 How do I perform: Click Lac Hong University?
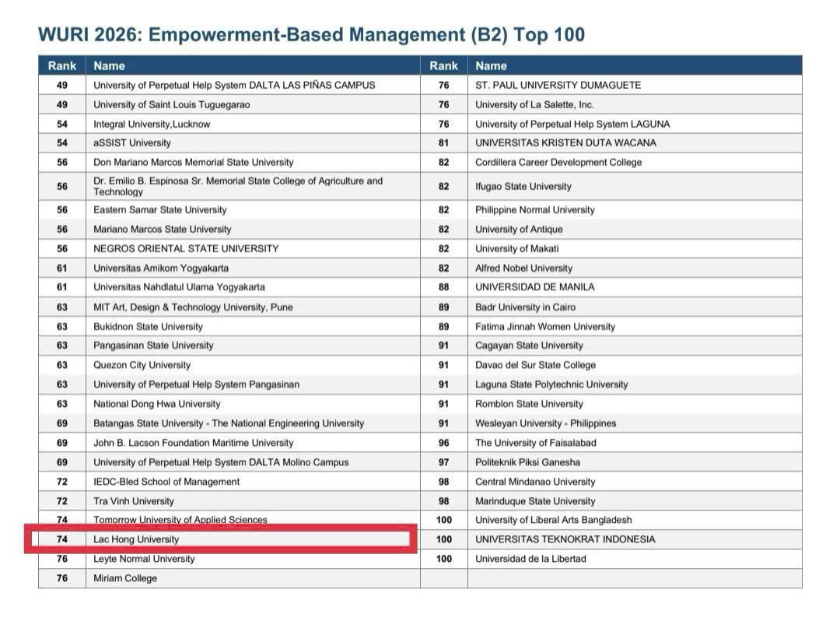pyautogui.click(x=136, y=539)
